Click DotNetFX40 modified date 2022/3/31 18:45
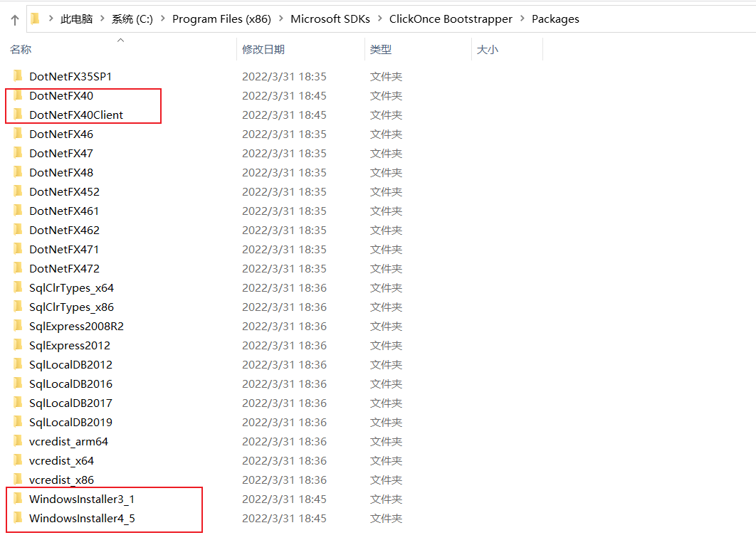 (x=284, y=96)
